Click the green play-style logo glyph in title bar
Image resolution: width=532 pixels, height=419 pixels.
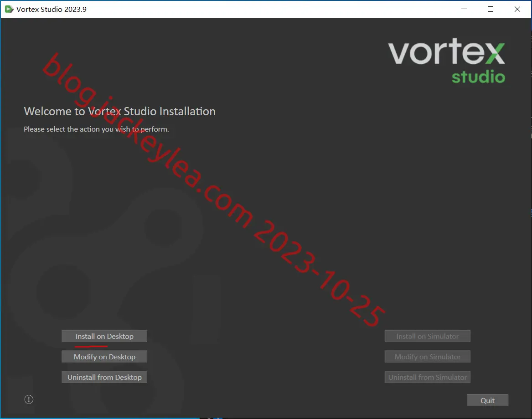8,9
